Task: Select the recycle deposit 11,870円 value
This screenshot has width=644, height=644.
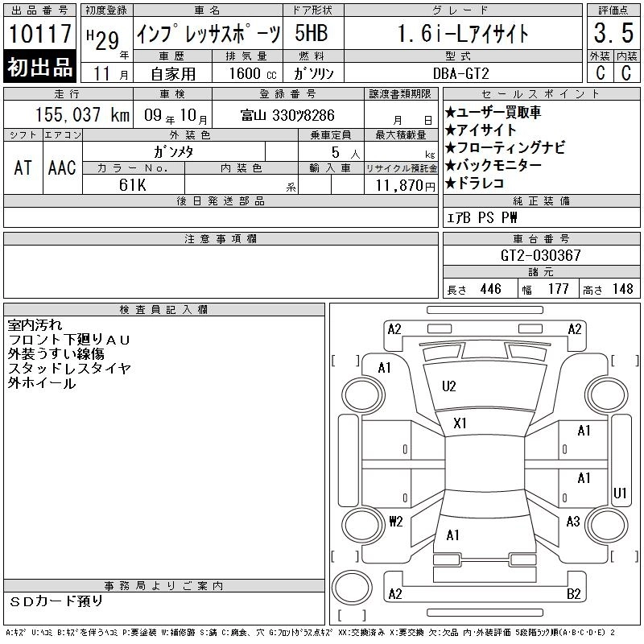Action: pyautogui.click(x=400, y=185)
